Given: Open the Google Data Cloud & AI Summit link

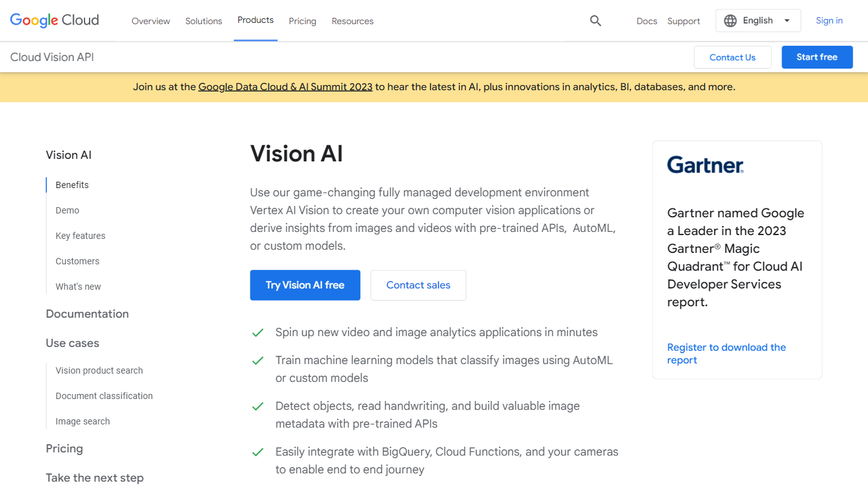Looking at the screenshot, I should click(x=285, y=86).
